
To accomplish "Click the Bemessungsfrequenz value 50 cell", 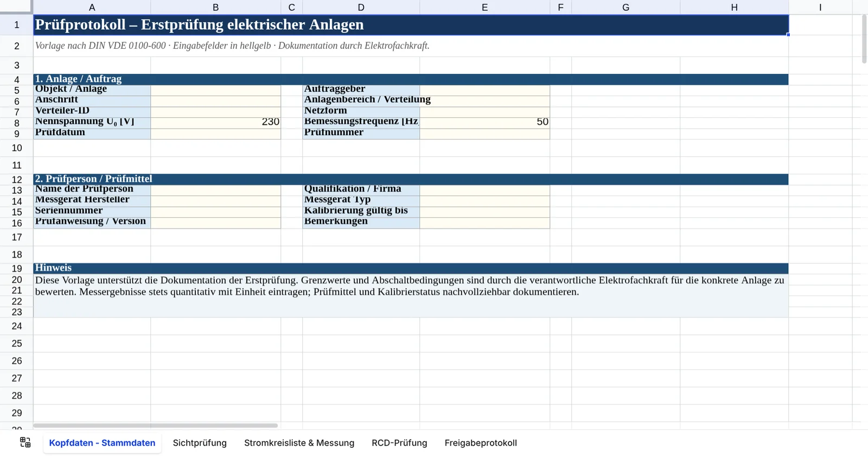I will tap(484, 123).
